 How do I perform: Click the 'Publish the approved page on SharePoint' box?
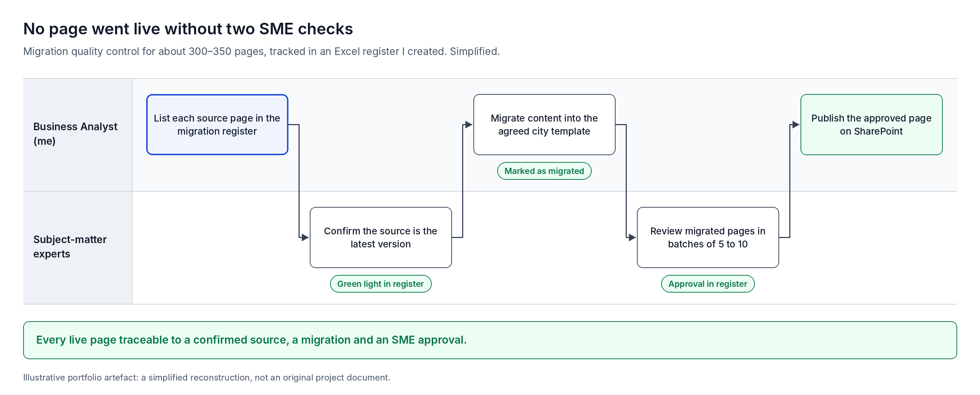[x=871, y=125]
